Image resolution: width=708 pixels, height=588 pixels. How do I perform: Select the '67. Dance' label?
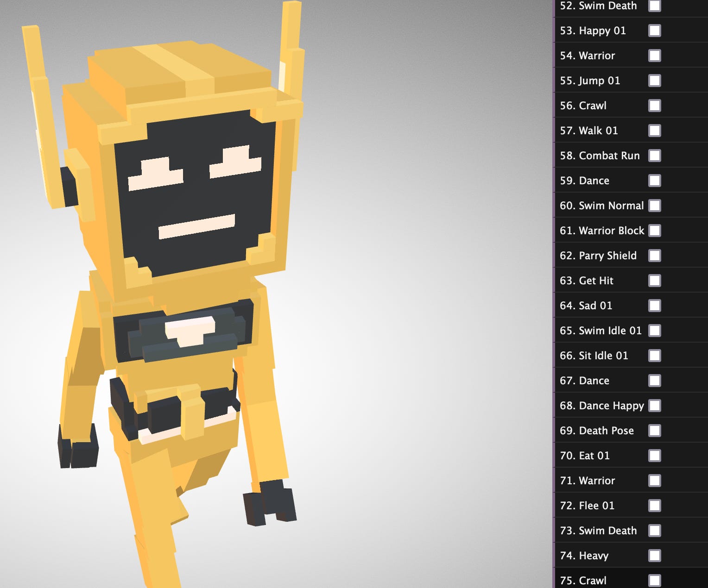[x=584, y=381]
